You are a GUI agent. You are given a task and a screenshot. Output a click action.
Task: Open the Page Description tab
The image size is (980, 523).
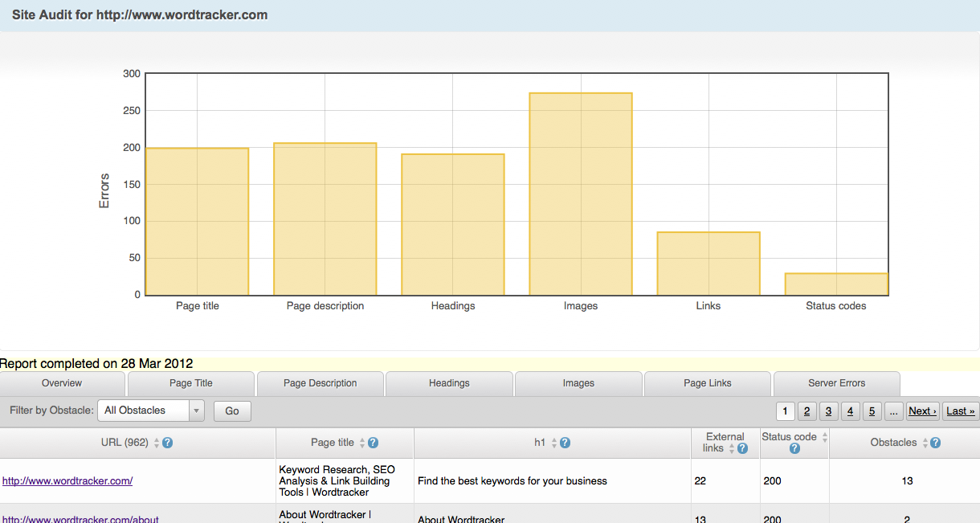click(321, 383)
